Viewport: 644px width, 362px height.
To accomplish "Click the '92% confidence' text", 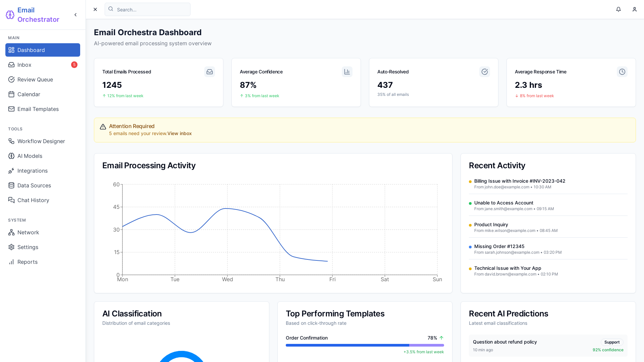I will 608,350.
